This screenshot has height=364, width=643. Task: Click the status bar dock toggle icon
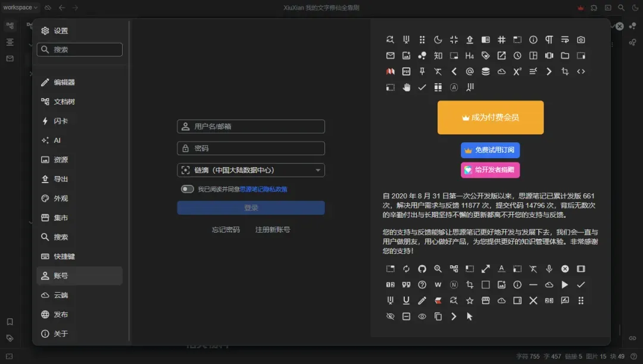click(x=10, y=357)
